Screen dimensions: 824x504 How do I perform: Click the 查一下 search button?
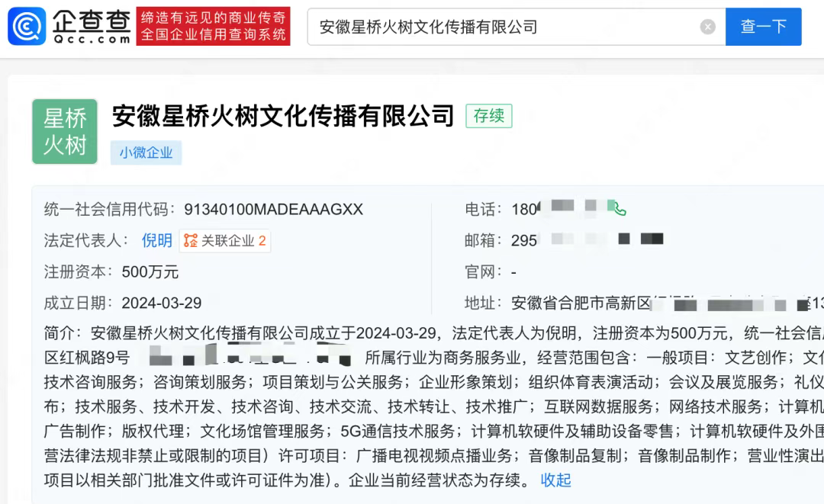764,27
